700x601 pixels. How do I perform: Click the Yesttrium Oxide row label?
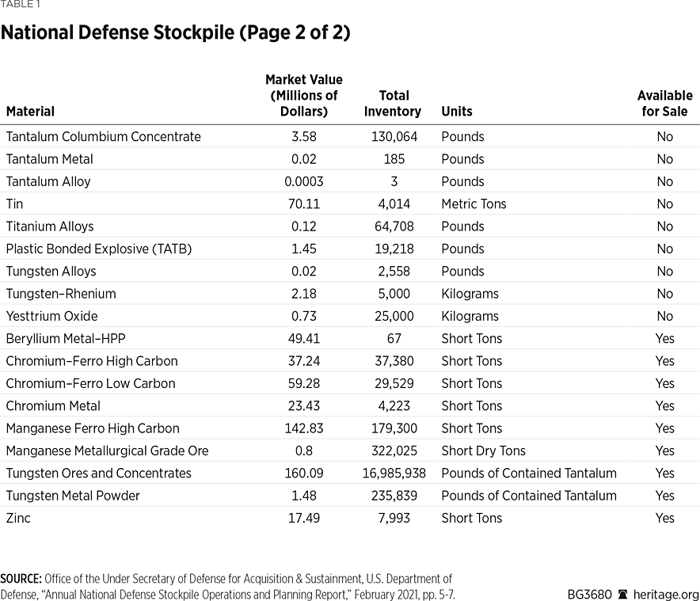click(54, 316)
